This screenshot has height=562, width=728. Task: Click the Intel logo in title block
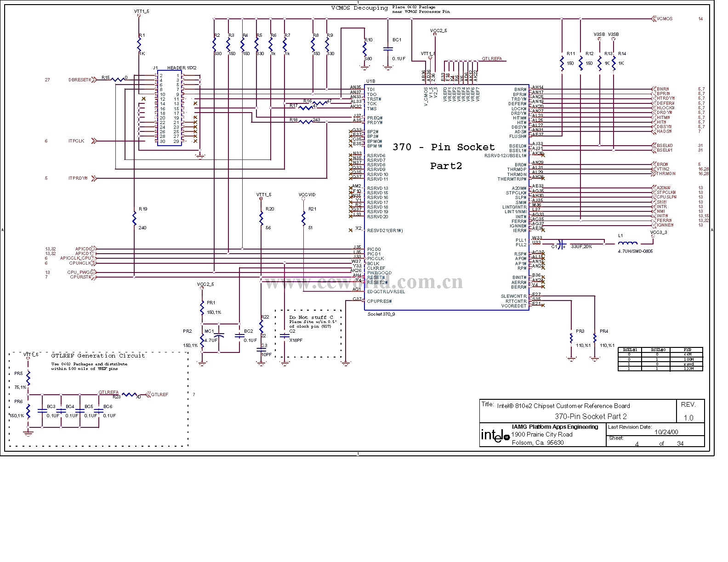pos(495,435)
